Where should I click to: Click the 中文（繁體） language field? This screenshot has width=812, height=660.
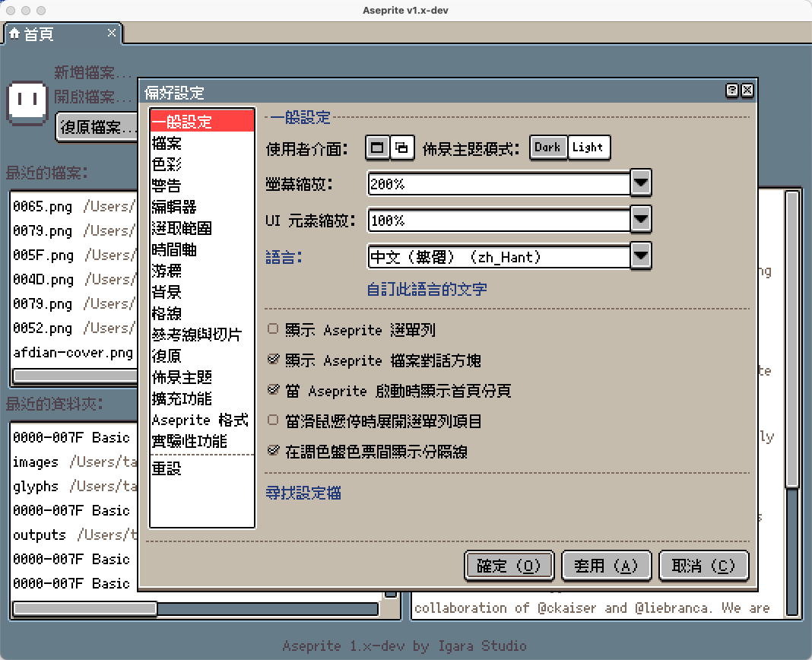click(500, 256)
